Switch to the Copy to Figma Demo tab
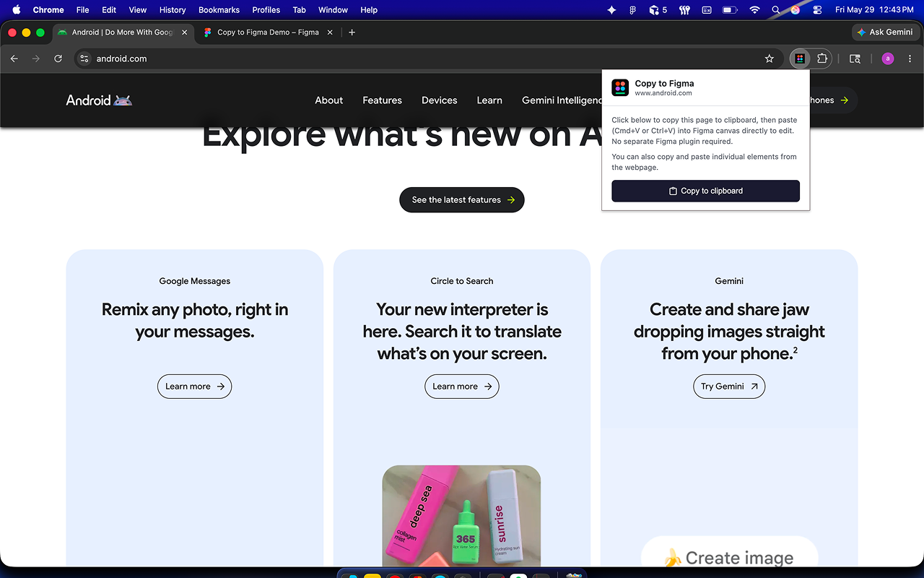Screen dimensions: 924x578 269,33
